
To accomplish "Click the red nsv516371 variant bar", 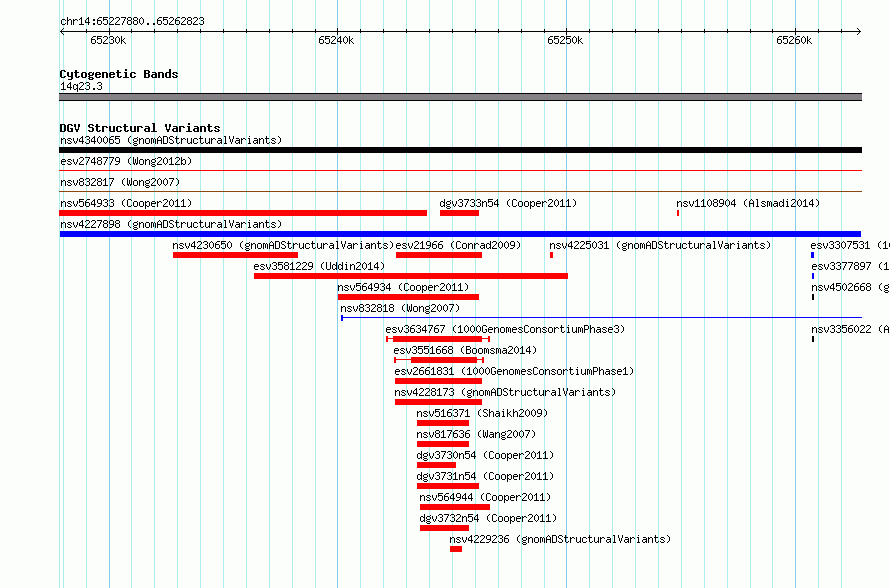I will tap(443, 423).
